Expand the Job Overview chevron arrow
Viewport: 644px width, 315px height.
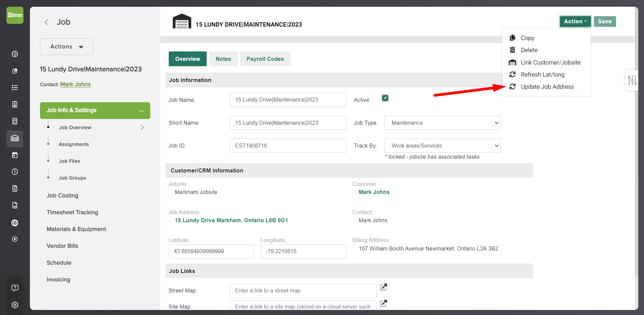click(142, 127)
